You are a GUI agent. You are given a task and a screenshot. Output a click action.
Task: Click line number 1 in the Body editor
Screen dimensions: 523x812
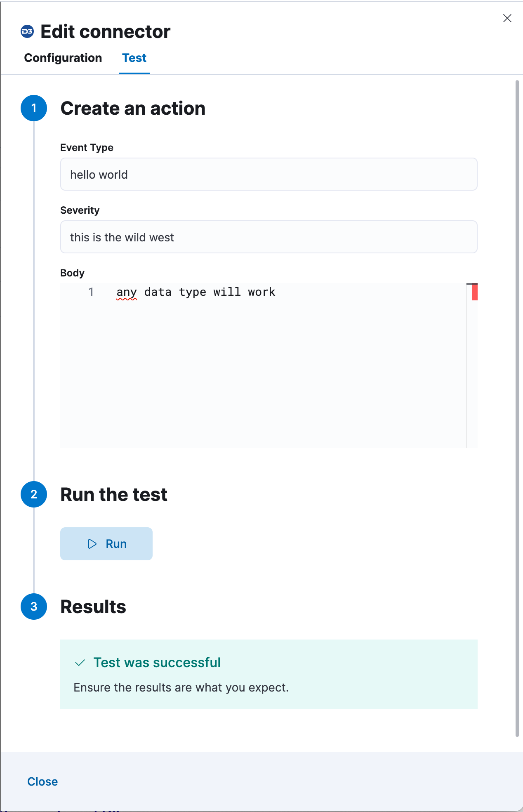coord(91,292)
